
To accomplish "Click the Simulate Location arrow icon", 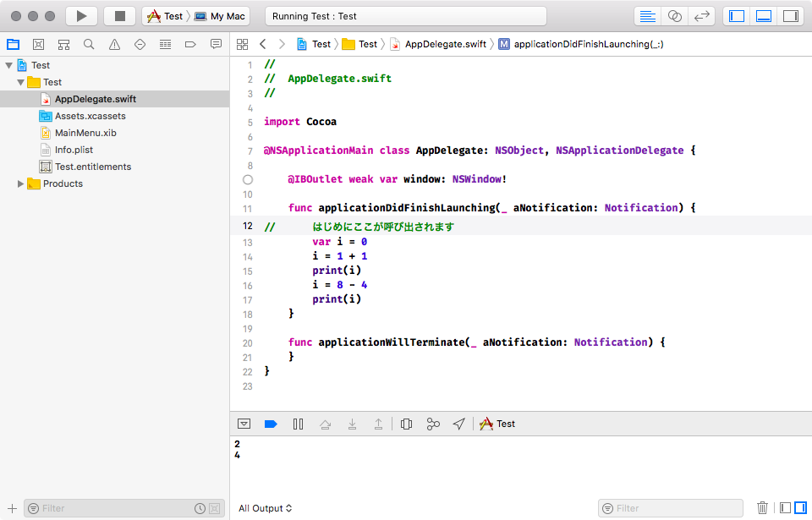I will tap(458, 424).
